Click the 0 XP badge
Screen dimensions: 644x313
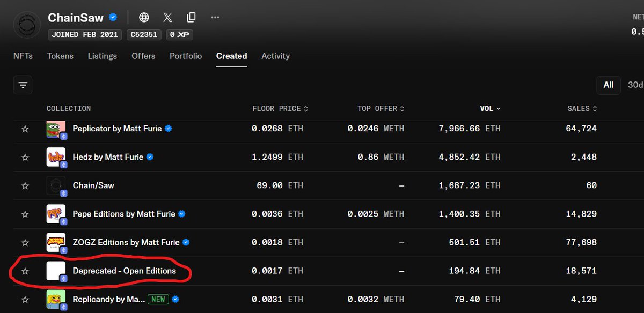pyautogui.click(x=179, y=35)
